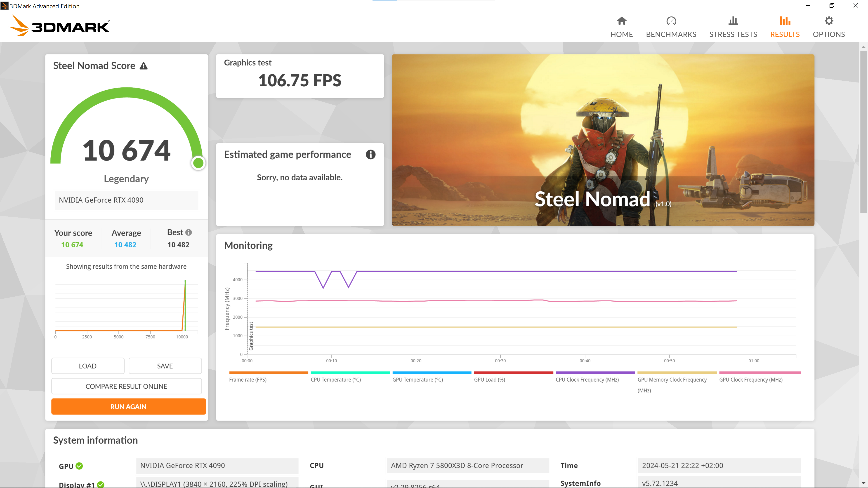Screen dimensions: 868x488
Task: Toggle CPU Temperature legend series
Action: 336,380
